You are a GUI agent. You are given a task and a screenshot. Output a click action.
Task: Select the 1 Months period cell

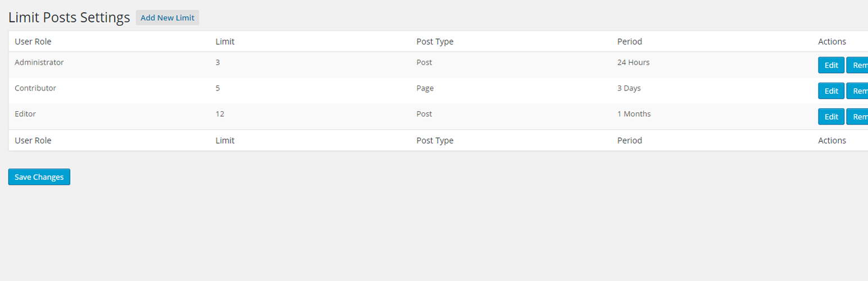634,114
